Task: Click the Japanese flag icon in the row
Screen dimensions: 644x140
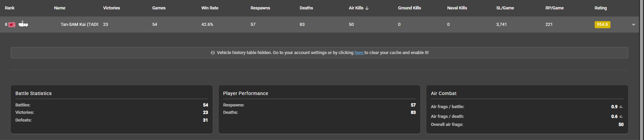Action: point(12,25)
